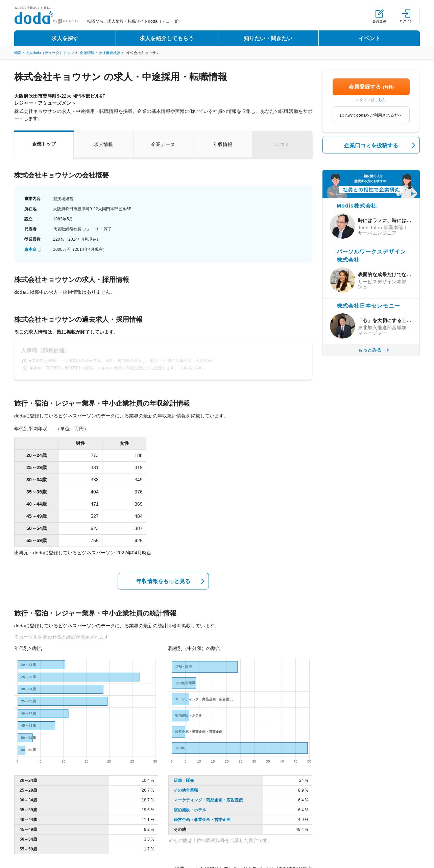Open イベント navigation menu
The height and width of the screenshot is (868, 434).
coord(369,38)
